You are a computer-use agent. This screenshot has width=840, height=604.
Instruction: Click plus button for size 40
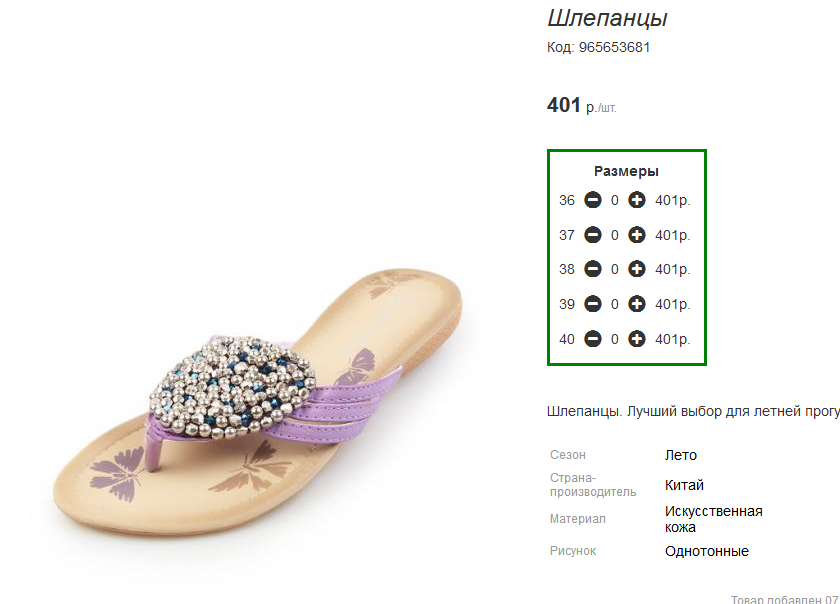636,339
